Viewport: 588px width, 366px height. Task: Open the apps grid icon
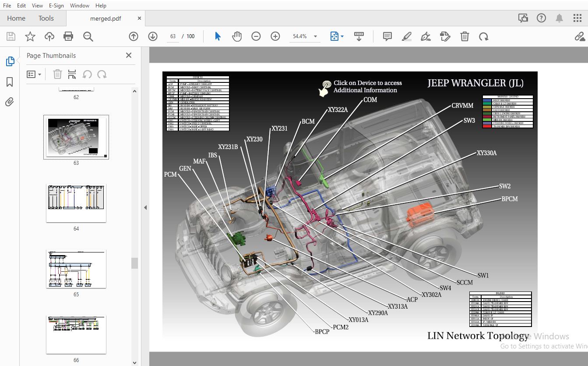(x=577, y=18)
